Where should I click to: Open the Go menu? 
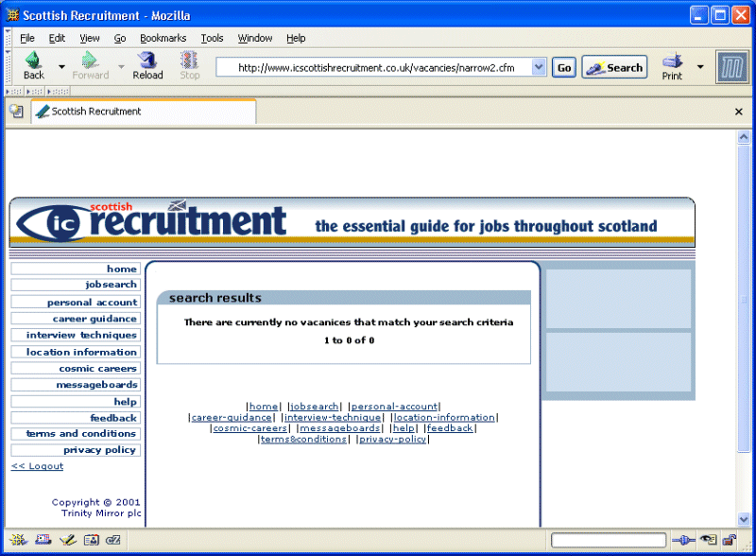pyautogui.click(x=120, y=38)
